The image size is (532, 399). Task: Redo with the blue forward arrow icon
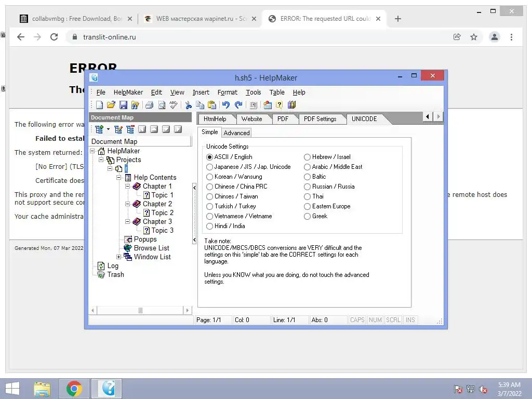pyautogui.click(x=238, y=105)
